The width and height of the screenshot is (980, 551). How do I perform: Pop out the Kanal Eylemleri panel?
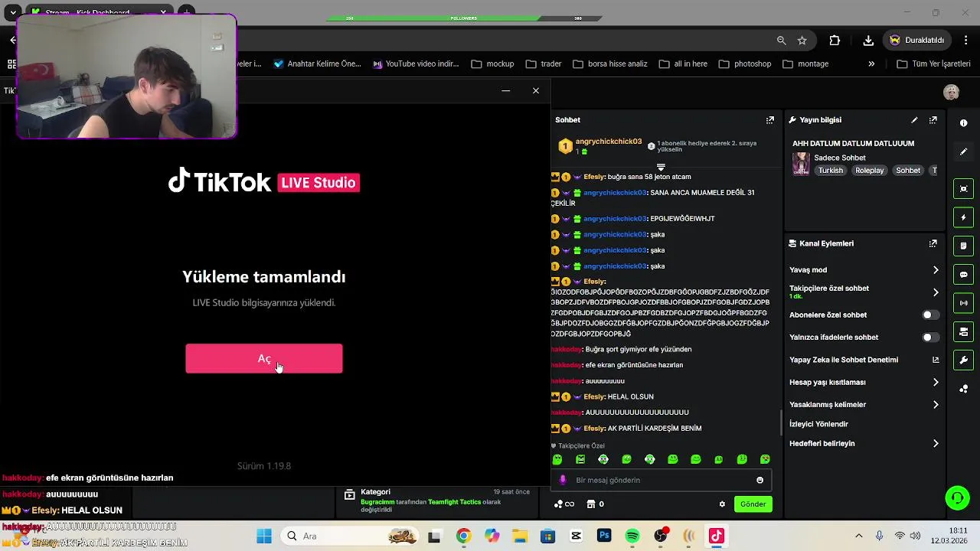coord(933,243)
